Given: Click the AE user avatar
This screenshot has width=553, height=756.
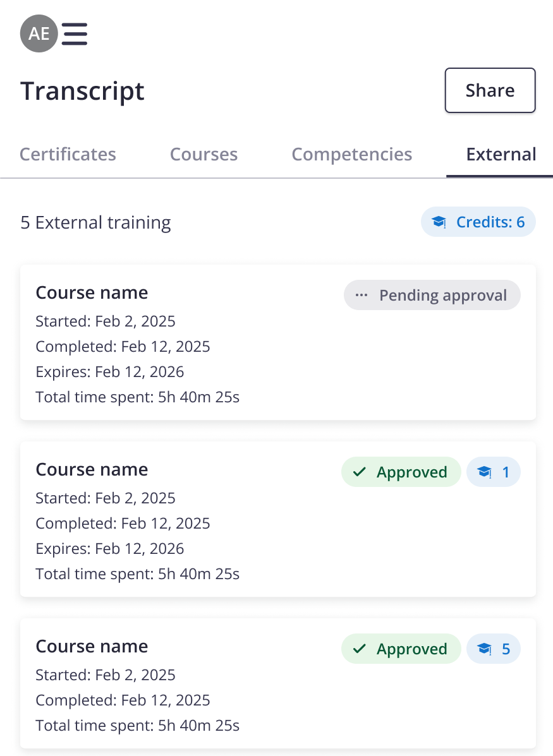Looking at the screenshot, I should (39, 34).
